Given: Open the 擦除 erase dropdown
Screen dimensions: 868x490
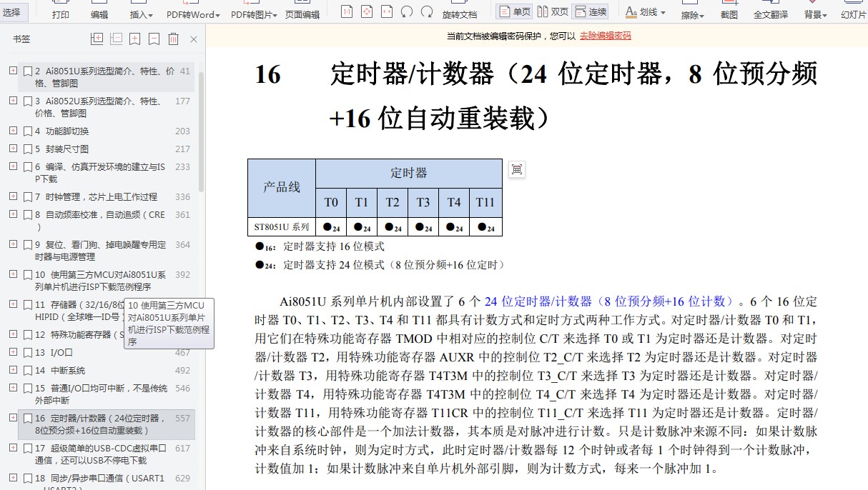Looking at the screenshot, I should (692, 14).
